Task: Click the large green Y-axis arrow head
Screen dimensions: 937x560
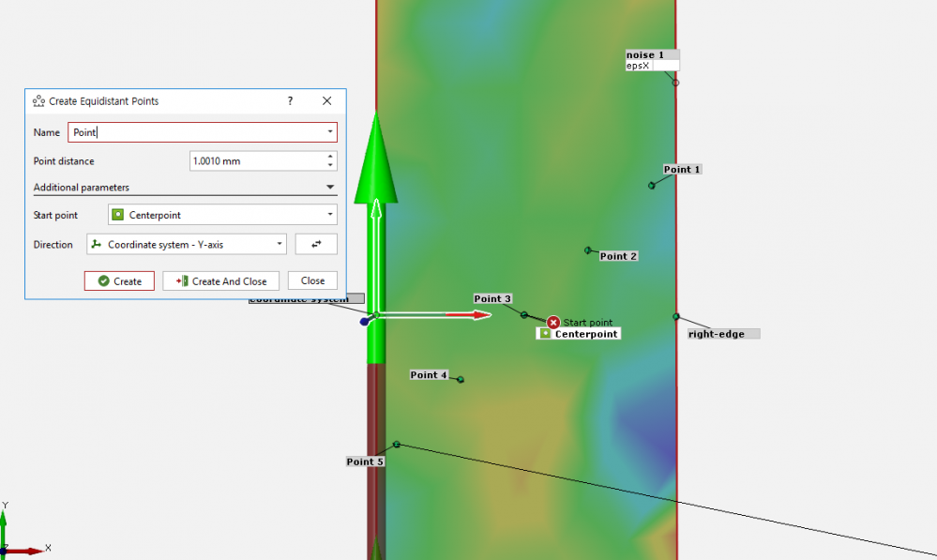Action: pos(375,159)
